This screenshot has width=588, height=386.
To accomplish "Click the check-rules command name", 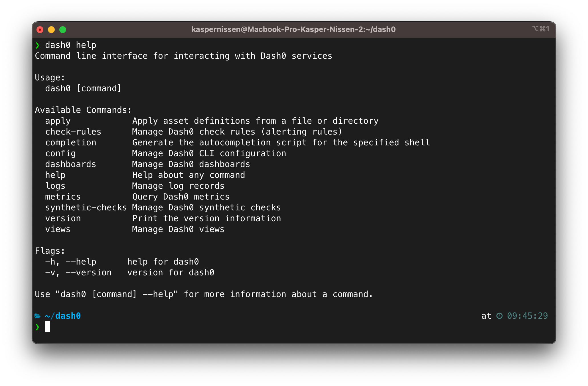I will 73,132.
